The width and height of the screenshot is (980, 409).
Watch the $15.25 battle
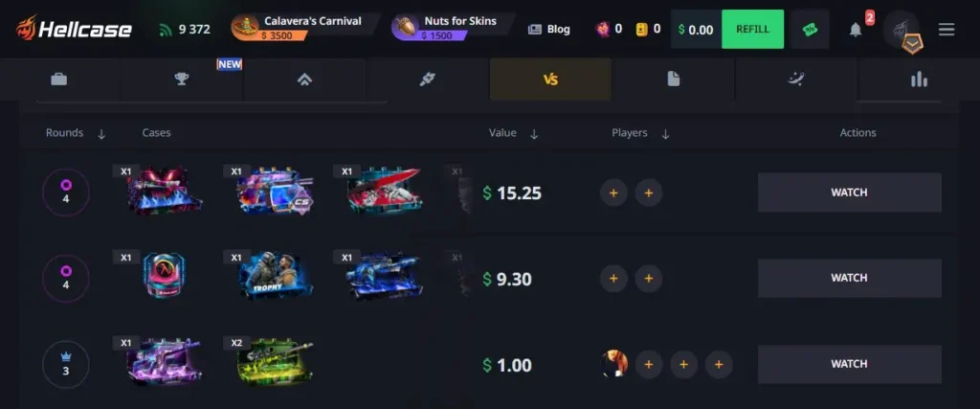(850, 193)
